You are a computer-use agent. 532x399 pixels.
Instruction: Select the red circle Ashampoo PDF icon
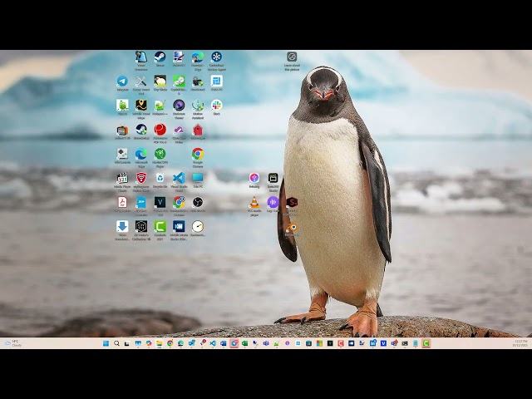click(160, 130)
